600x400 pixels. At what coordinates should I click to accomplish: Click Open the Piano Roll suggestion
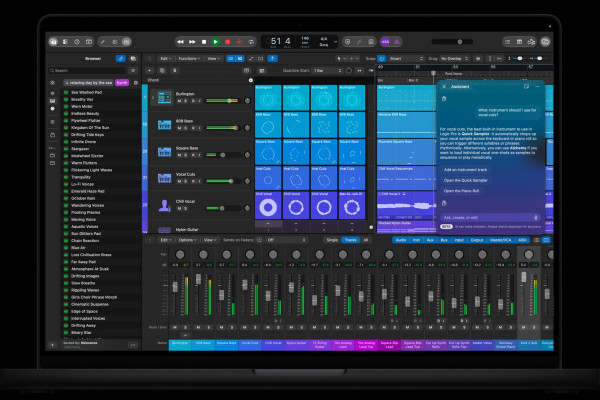click(461, 191)
